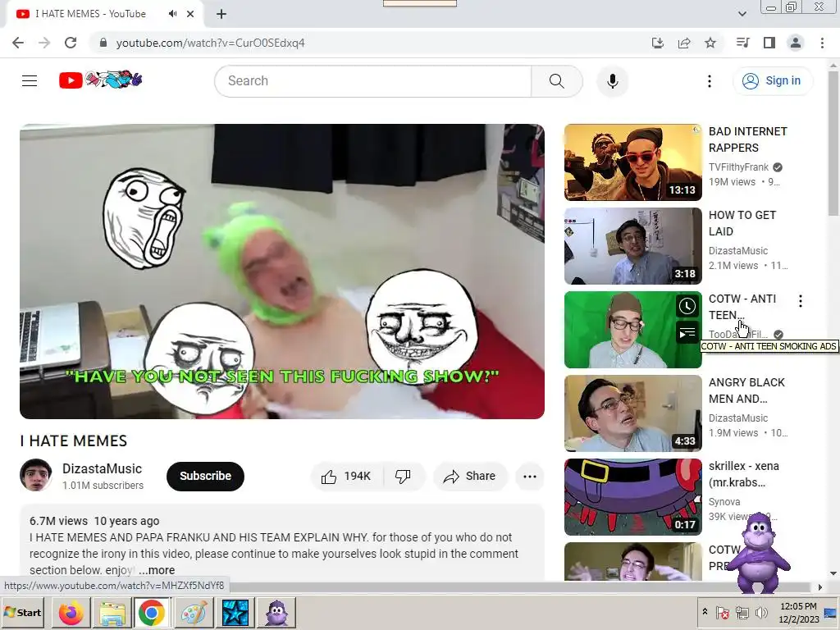Open HOW TO GET LAID thumbnail
Image resolution: width=840 pixels, height=630 pixels.
click(x=632, y=246)
